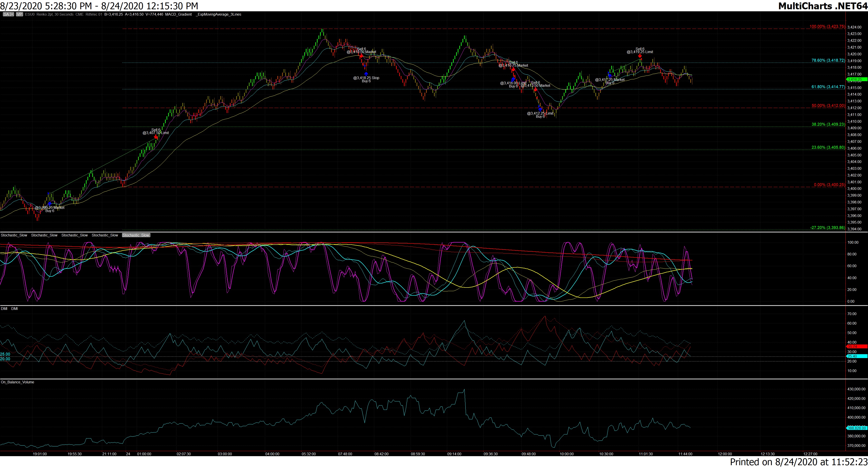
Task: Click the green current price marker 3,416.25
Action: point(857,80)
